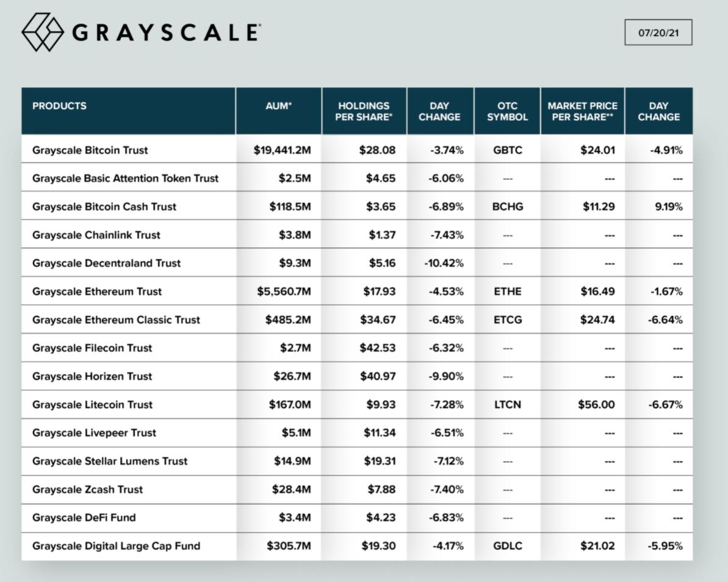Select the BCHG ticker symbol
Screen dimensions: 728x582
point(507,207)
